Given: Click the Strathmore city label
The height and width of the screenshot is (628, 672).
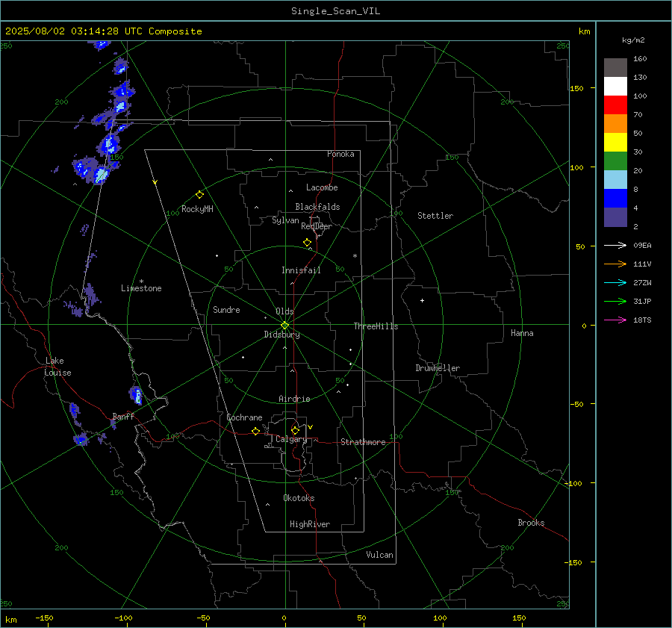Looking at the screenshot, I should [x=363, y=442].
